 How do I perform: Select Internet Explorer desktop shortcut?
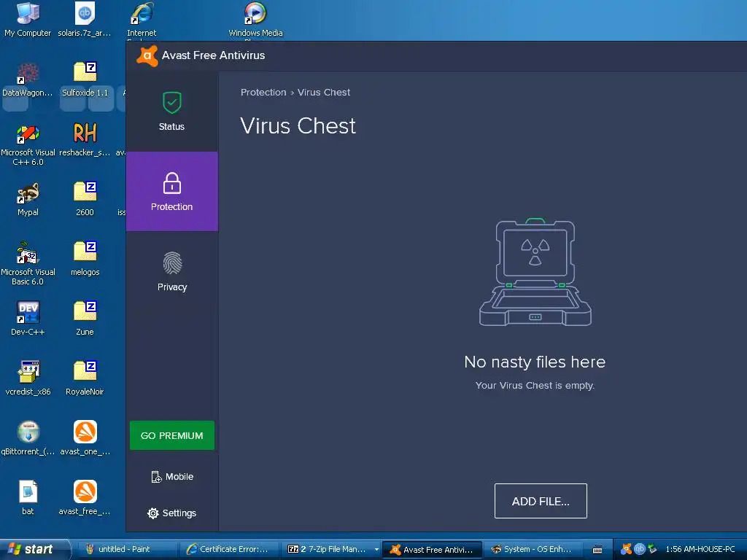[142, 20]
